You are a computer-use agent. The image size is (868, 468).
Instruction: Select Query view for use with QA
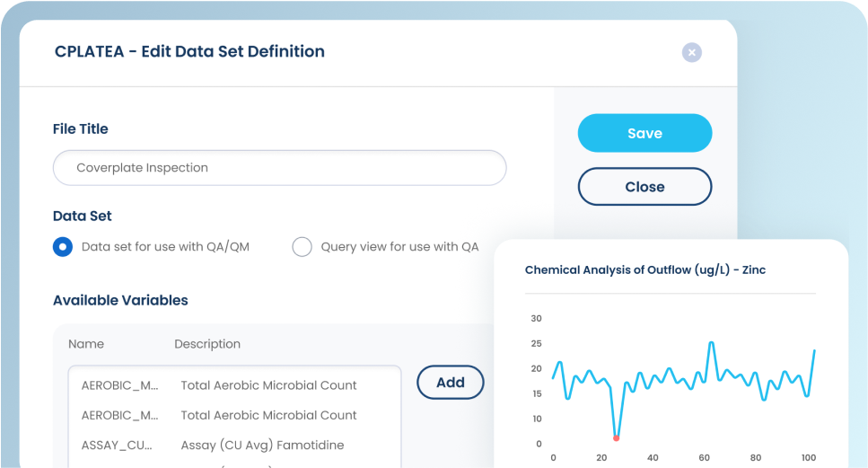pyautogui.click(x=302, y=247)
